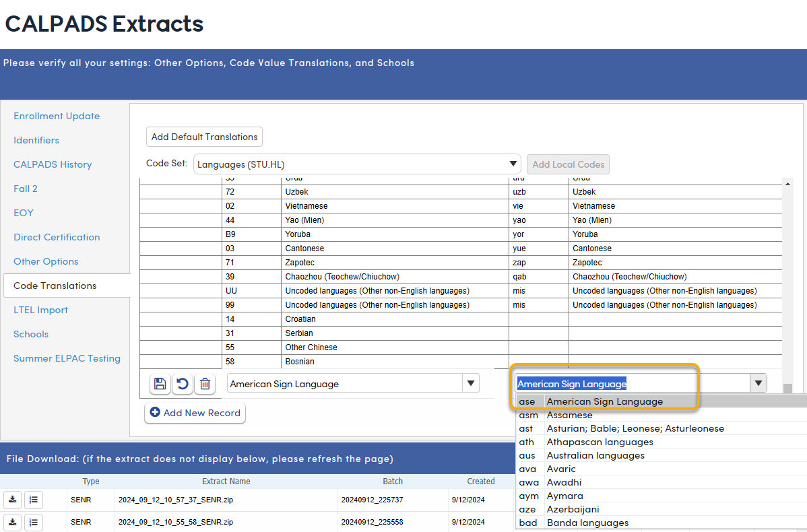Viewport: 807px width, 532px height.
Task: Click the Uzbek local description cell
Action: click(x=395, y=191)
